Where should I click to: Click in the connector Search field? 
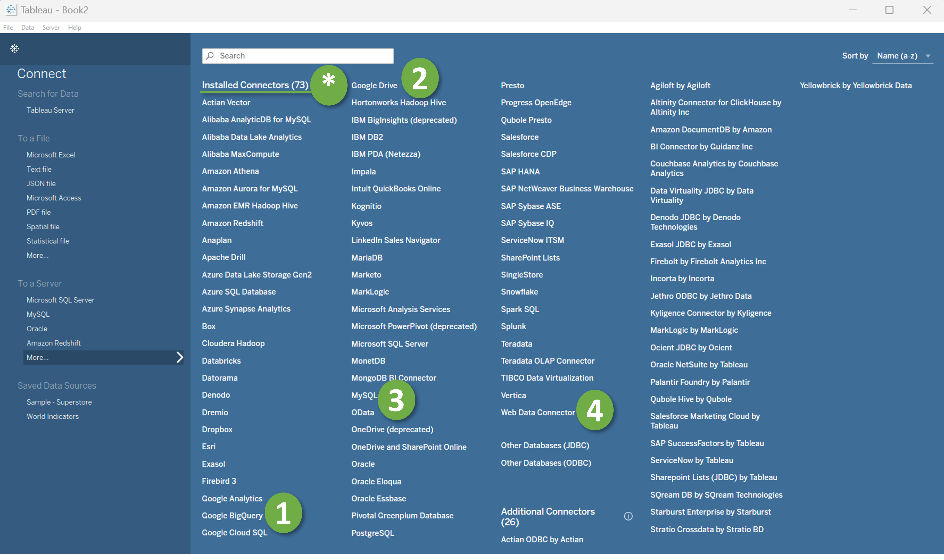pyautogui.click(x=298, y=56)
